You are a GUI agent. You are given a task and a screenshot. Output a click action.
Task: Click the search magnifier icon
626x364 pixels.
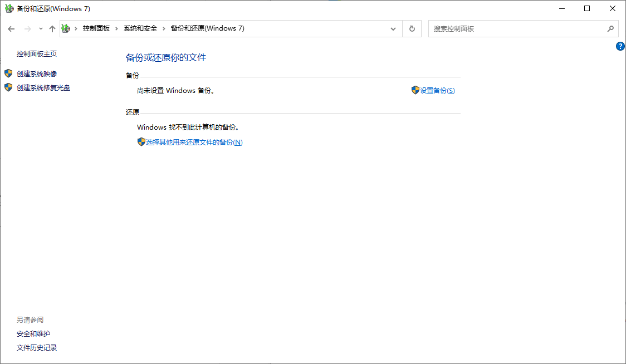coord(611,28)
